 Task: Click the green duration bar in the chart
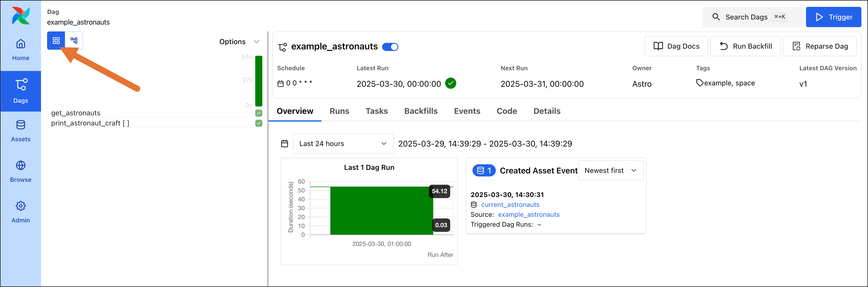[381, 211]
